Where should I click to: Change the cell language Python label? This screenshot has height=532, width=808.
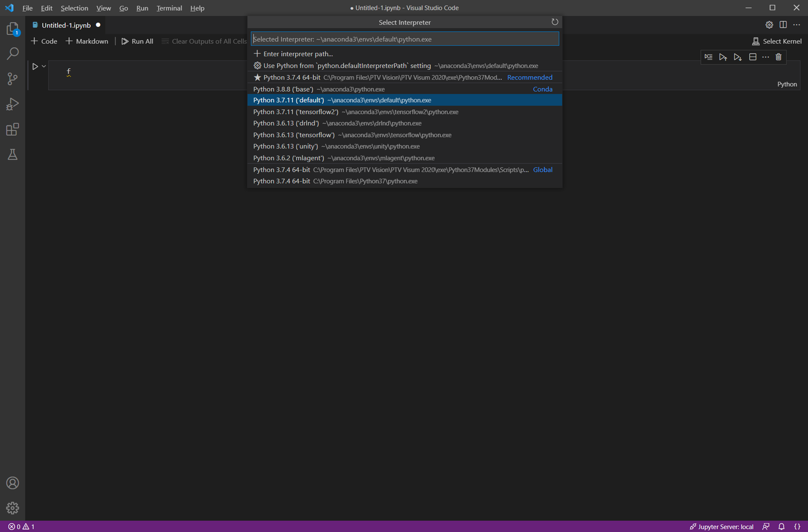(787, 84)
